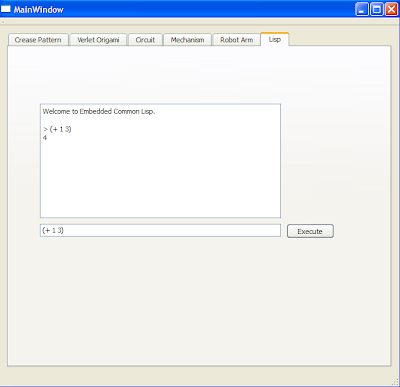Switch to the Crease Pattern tab
The height and width of the screenshot is (387, 400).
pos(38,40)
